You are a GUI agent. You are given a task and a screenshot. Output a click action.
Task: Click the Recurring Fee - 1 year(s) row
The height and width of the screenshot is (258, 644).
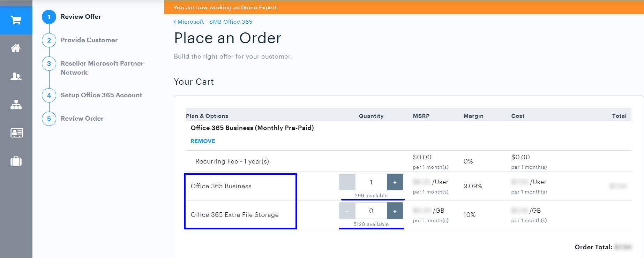409,161
